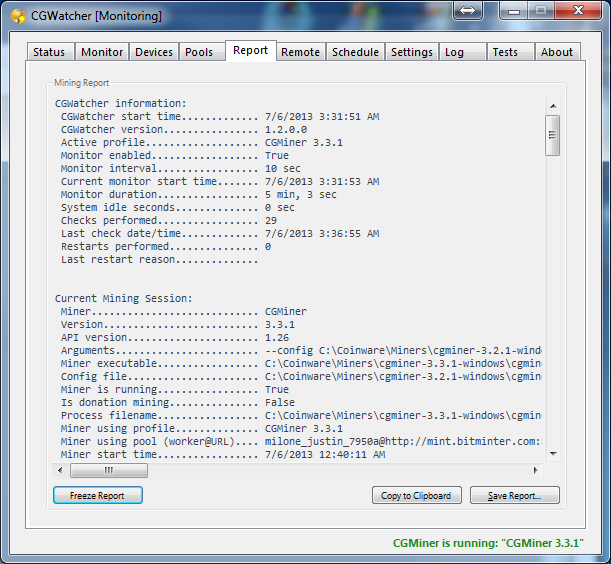Click the 'System idle seconds' line
Screen dimensions: 611x564
pyautogui.click(x=178, y=207)
